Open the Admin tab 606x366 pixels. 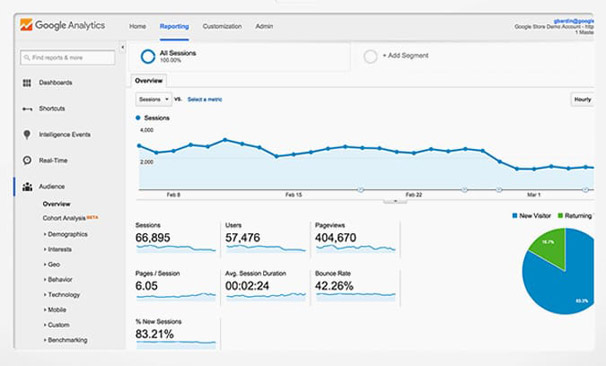click(264, 26)
